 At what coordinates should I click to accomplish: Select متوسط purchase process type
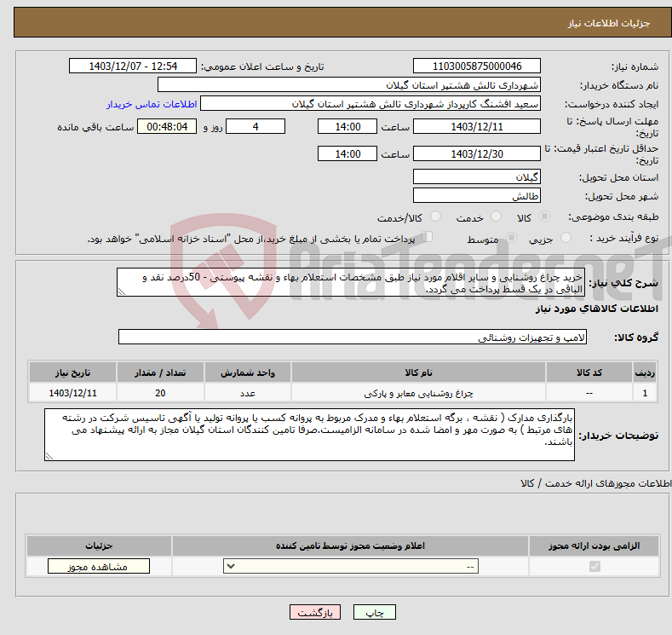pos(512,239)
